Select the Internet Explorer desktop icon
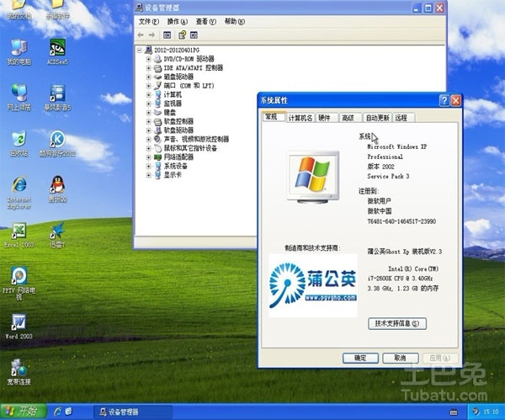505x420 pixels. pyautogui.click(x=19, y=192)
